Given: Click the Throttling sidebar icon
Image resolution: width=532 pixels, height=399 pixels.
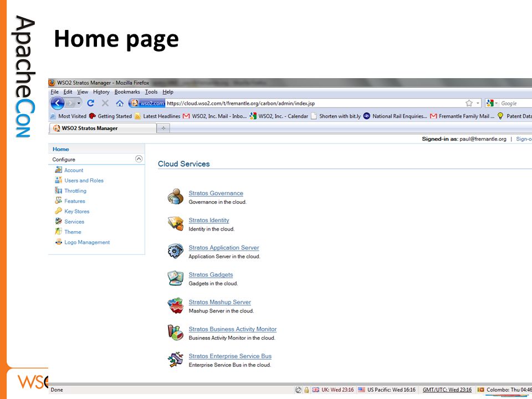Looking at the screenshot, I should pyautogui.click(x=58, y=190).
